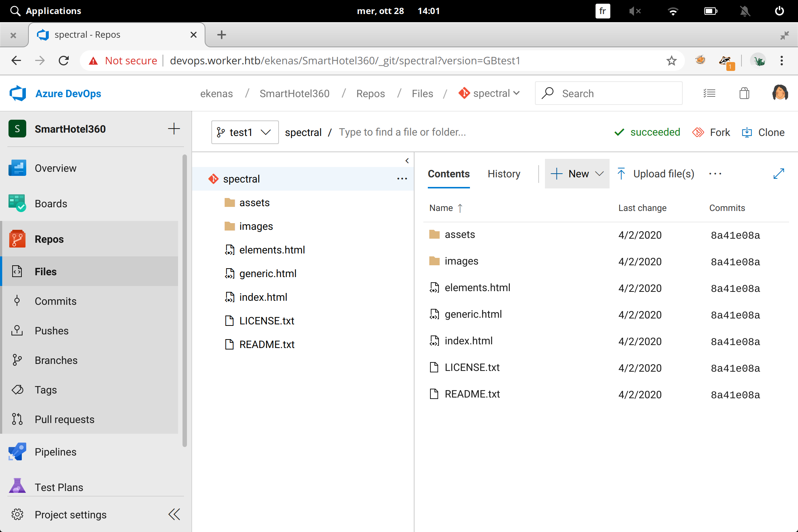Click plus icon next to SmartHotel360
Viewport: 798px width, 532px height.
pyautogui.click(x=174, y=129)
